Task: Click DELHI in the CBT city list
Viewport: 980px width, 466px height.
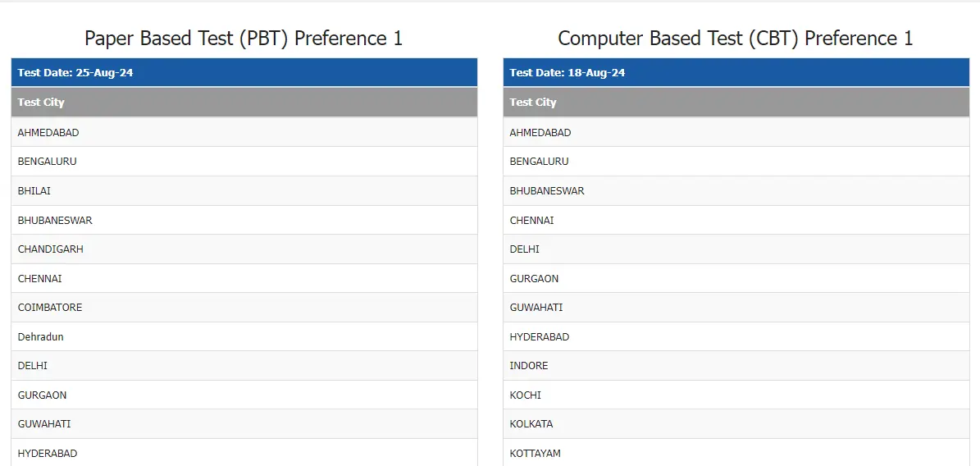Action: pos(525,249)
